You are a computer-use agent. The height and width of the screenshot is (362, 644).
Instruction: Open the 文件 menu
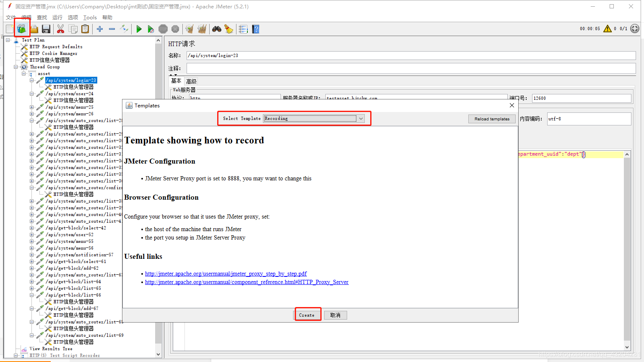(10, 17)
